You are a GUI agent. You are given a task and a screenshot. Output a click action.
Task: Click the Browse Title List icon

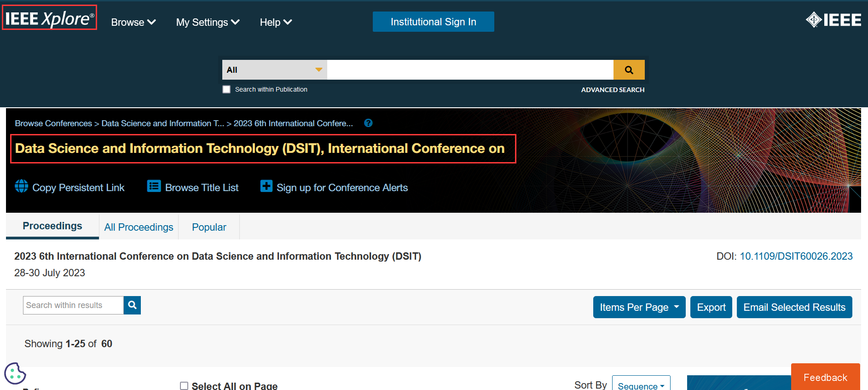click(154, 186)
